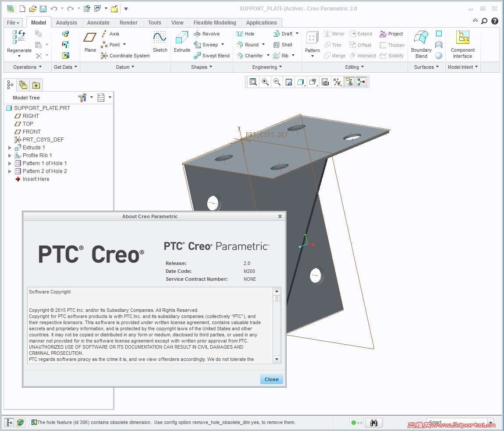Create a datum Plane
The height and width of the screenshot is (431, 504).
(x=90, y=42)
